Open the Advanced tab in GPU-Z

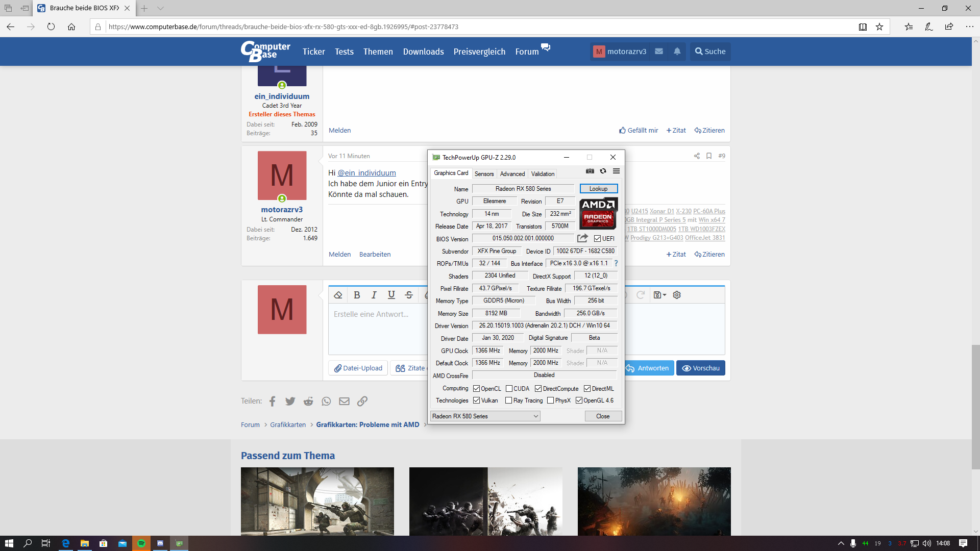point(512,174)
